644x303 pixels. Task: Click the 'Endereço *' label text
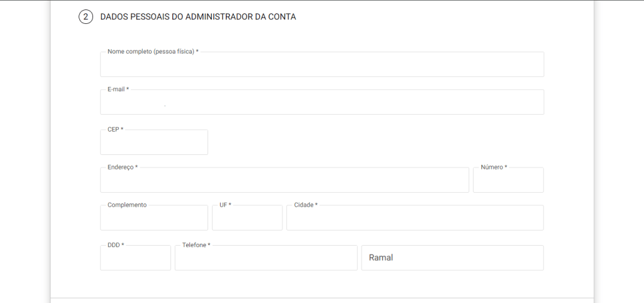123,168
